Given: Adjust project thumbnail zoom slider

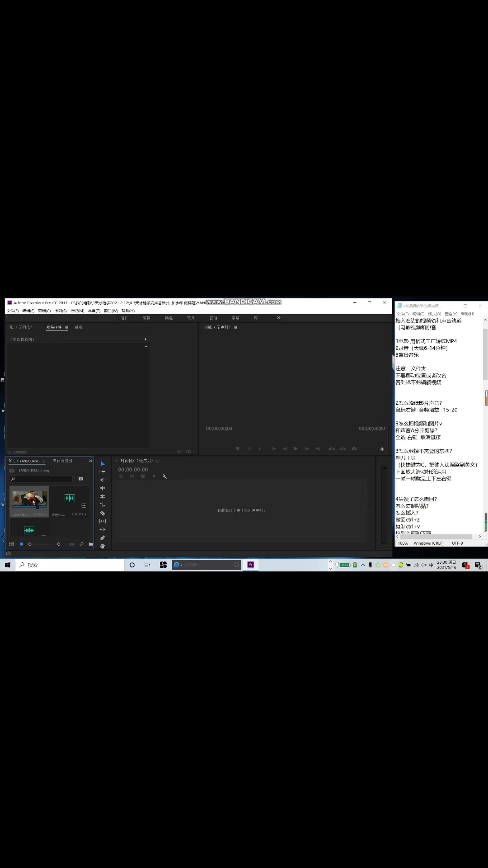Looking at the screenshot, I should tap(38, 544).
